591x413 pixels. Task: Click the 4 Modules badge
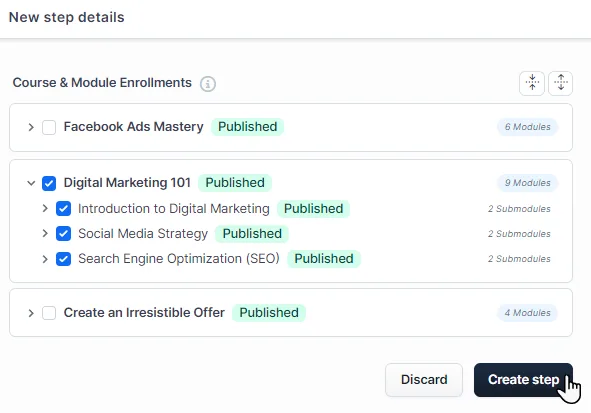coord(527,313)
